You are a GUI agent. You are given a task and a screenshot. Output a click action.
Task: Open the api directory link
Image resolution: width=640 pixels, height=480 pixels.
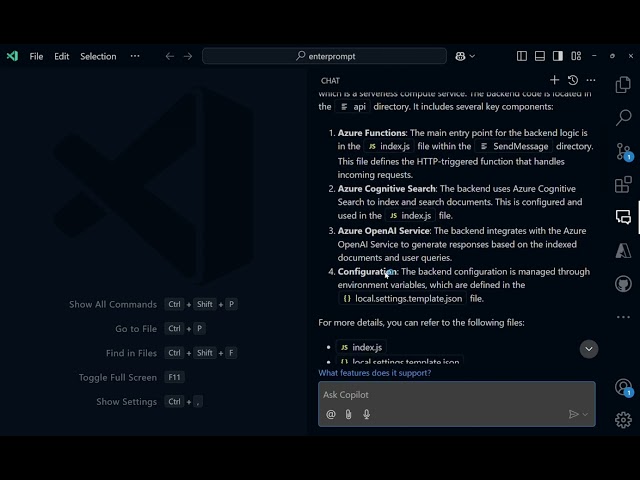click(x=353, y=107)
